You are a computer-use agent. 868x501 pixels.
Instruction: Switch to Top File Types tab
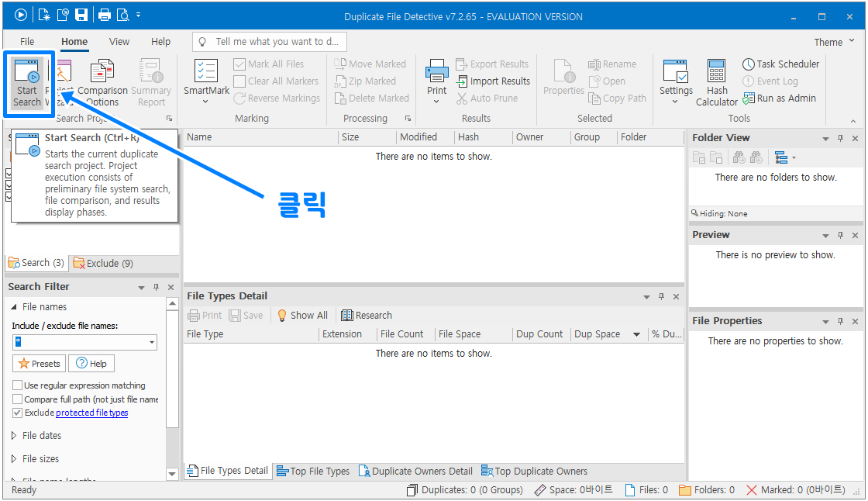pyautogui.click(x=313, y=471)
